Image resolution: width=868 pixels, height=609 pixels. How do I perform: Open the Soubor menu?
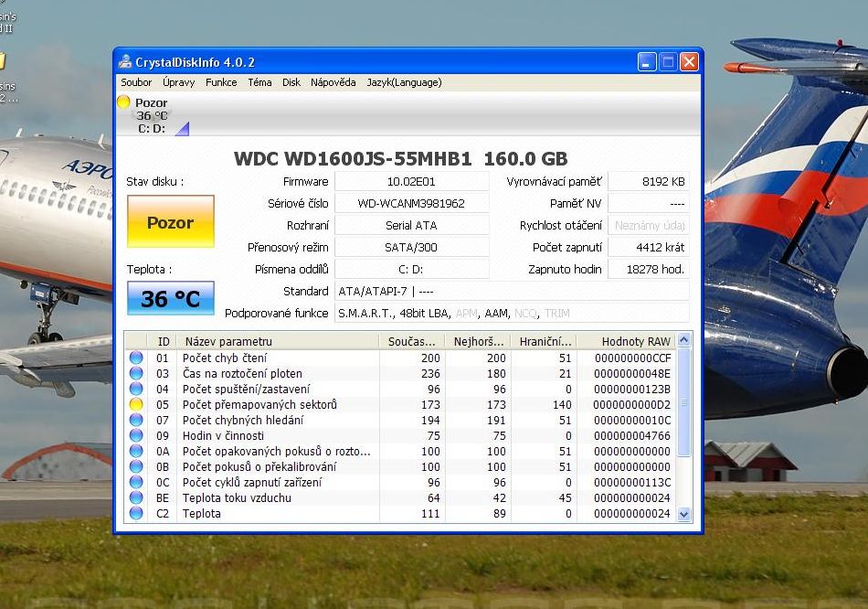(136, 82)
